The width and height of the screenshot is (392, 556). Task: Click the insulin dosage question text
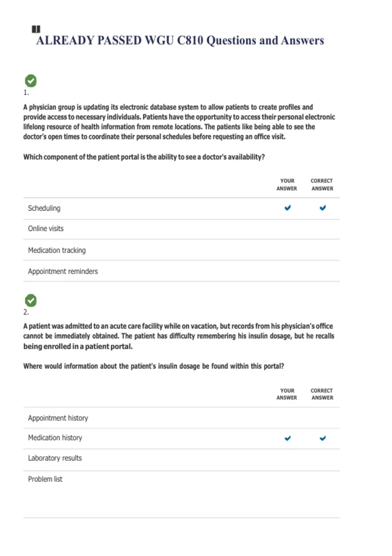tap(154, 366)
